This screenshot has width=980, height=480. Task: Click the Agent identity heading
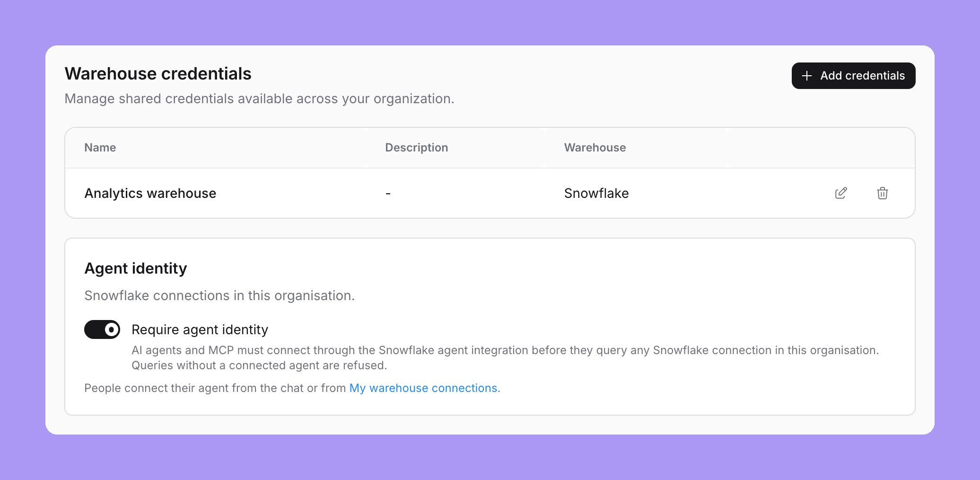point(136,268)
